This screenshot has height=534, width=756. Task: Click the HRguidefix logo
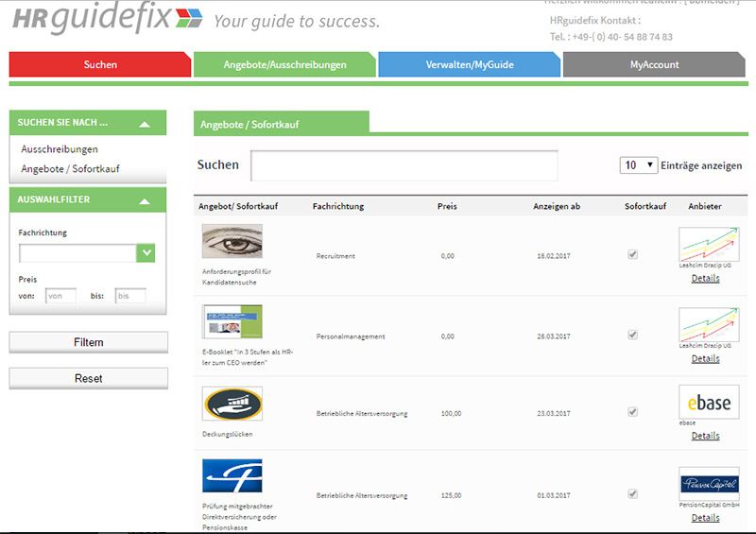pos(107,19)
